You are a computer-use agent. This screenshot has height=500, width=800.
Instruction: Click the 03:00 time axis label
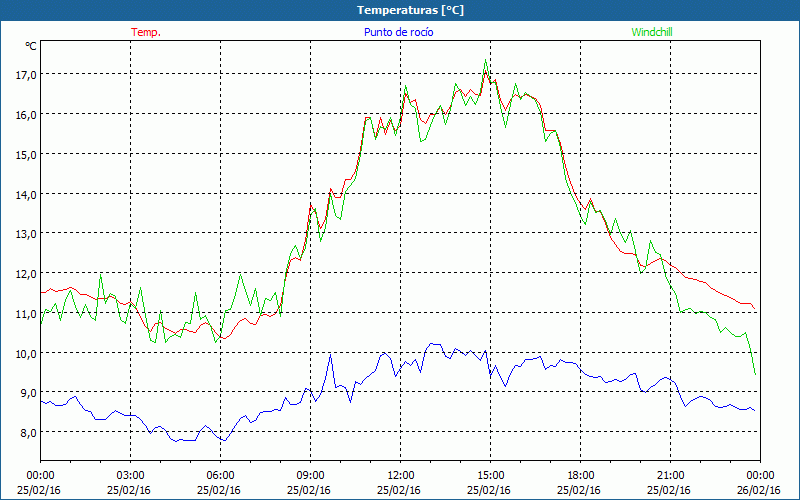[131, 476]
